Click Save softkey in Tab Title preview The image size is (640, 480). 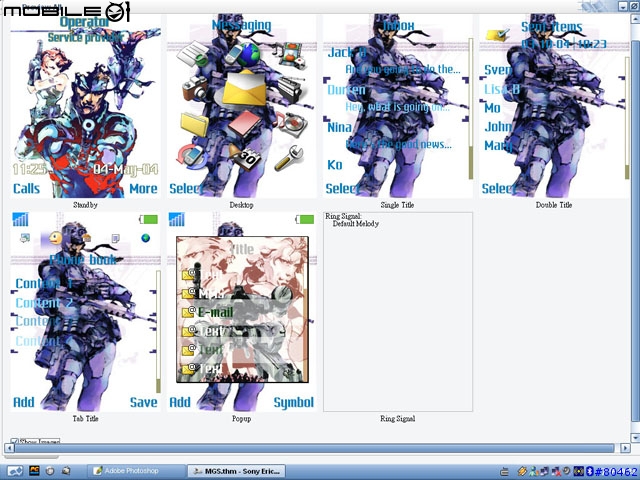[143, 402]
